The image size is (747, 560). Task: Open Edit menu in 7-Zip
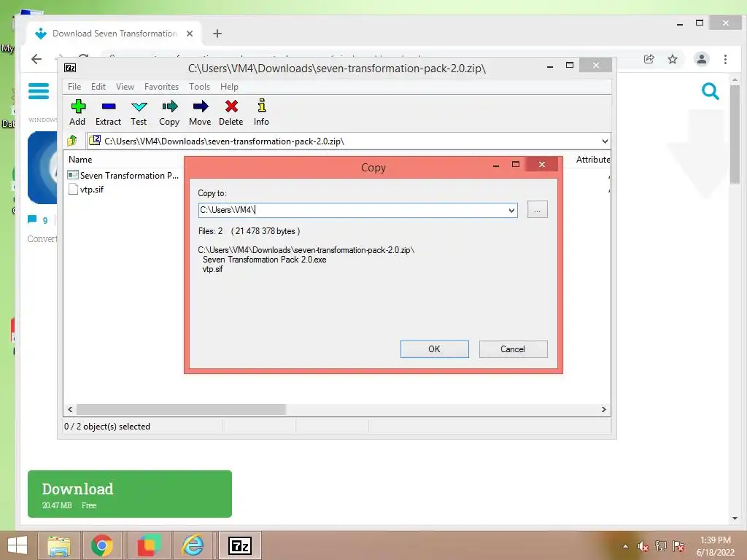coord(98,87)
